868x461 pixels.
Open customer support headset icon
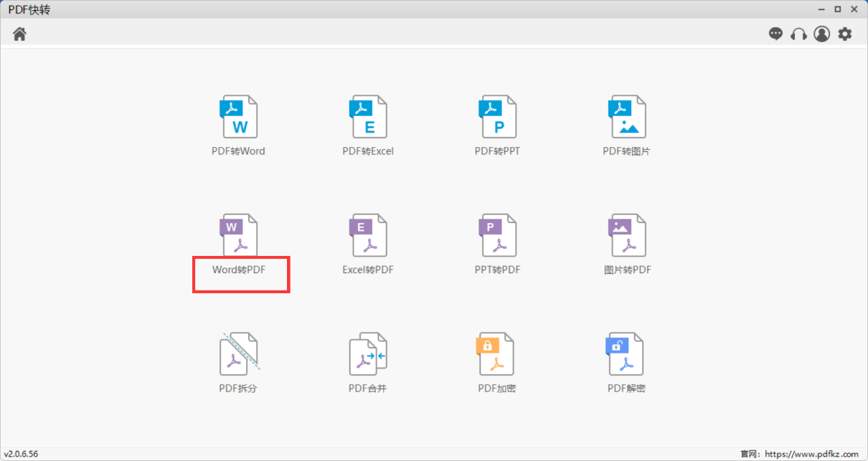tap(798, 34)
